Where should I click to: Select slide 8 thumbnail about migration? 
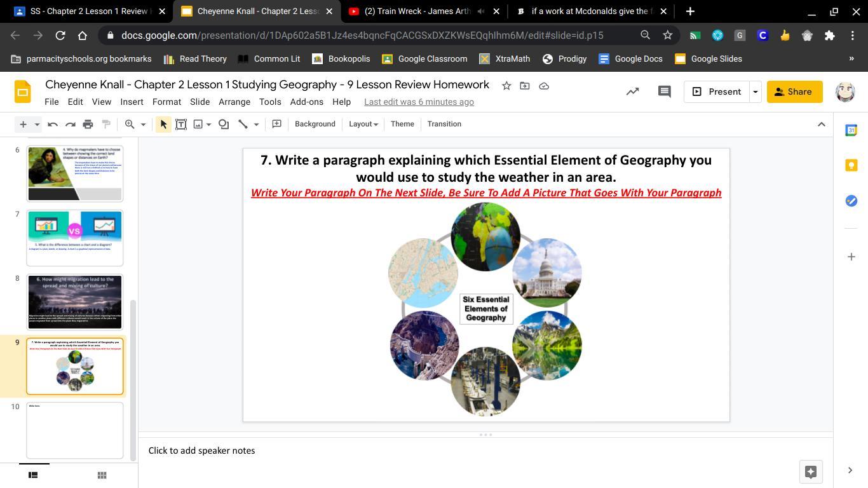(x=75, y=302)
